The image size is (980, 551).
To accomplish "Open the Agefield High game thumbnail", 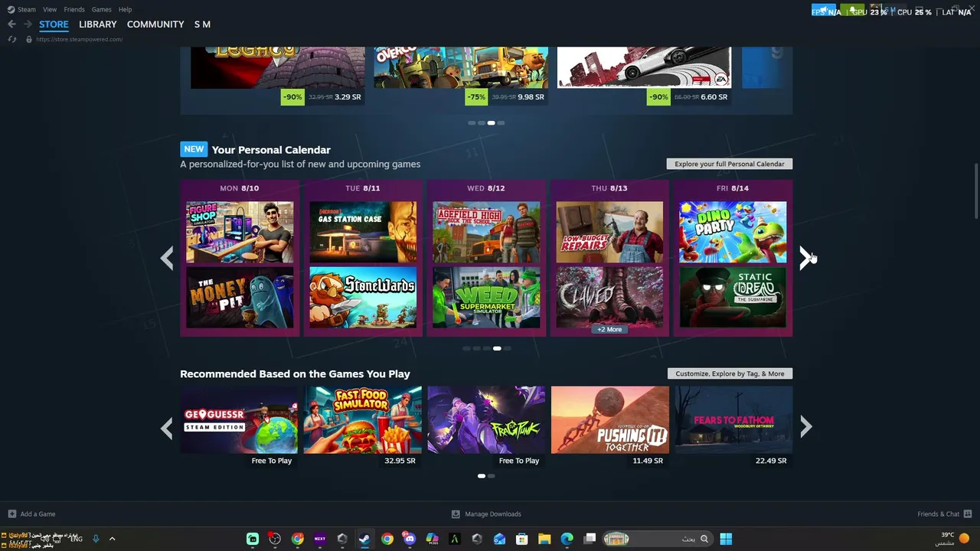I will (x=486, y=232).
